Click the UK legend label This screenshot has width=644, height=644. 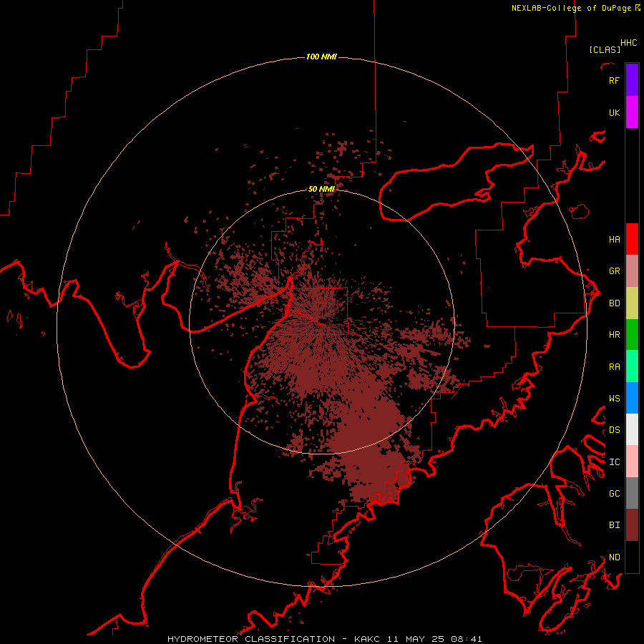pyautogui.click(x=614, y=112)
